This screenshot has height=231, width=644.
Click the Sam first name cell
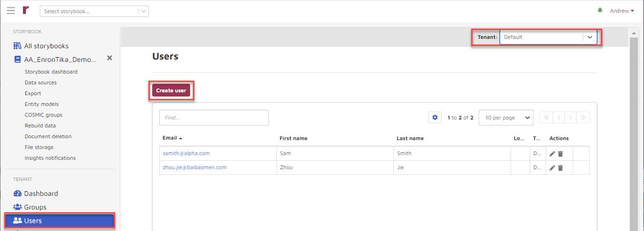(x=335, y=153)
